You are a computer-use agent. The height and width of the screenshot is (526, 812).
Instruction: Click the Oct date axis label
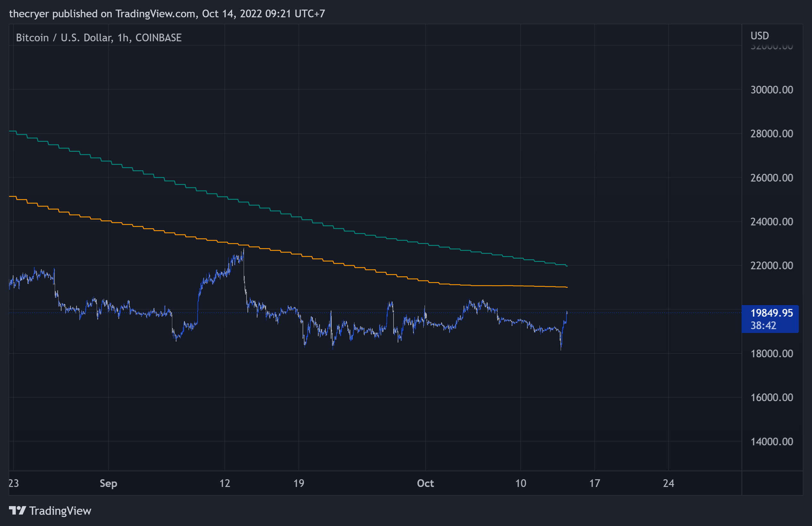tap(426, 483)
